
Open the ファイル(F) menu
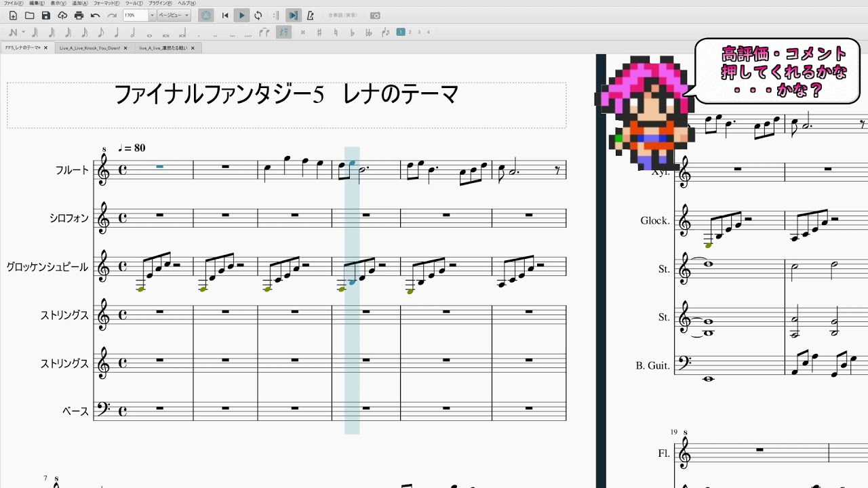[13, 3]
